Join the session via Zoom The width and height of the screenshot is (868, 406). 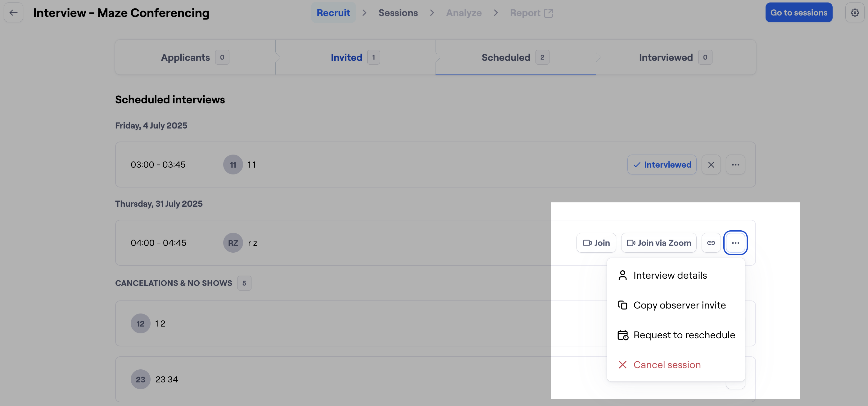[658, 243]
